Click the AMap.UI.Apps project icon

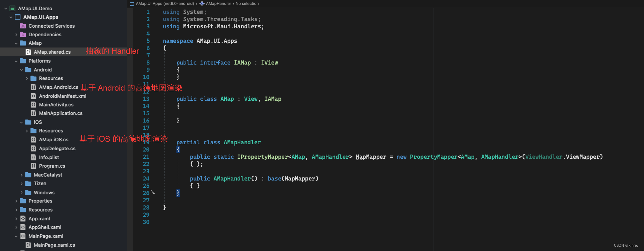18,17
